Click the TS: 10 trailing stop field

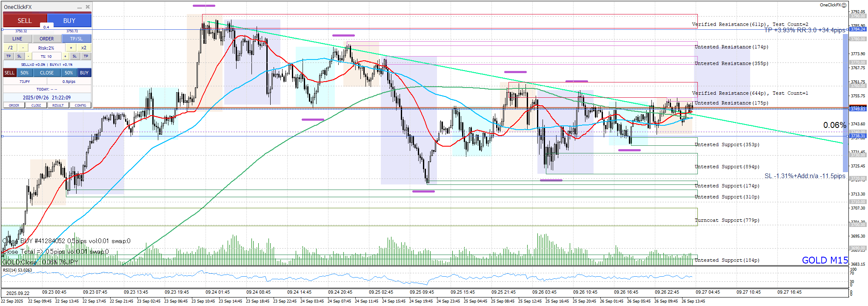(x=46, y=56)
